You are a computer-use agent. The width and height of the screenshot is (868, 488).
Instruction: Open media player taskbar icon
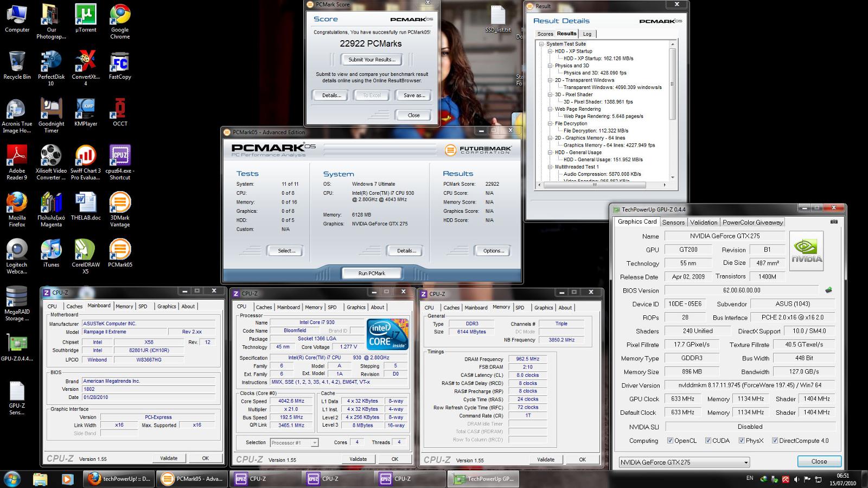point(67,479)
